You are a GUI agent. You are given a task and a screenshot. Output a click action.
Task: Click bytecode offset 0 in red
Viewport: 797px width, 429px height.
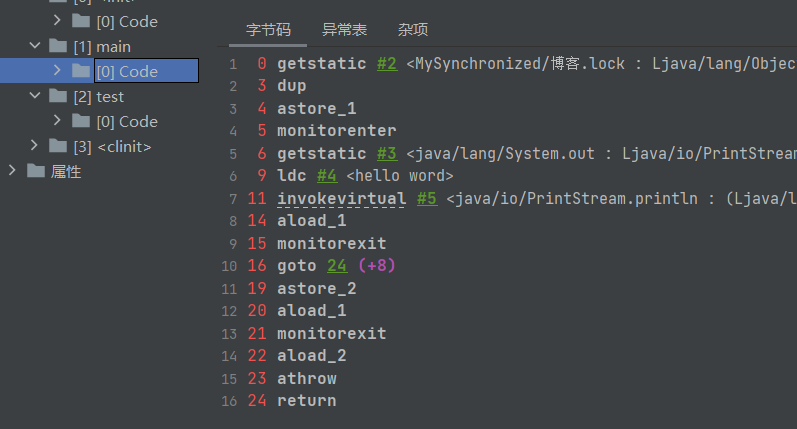pos(262,64)
